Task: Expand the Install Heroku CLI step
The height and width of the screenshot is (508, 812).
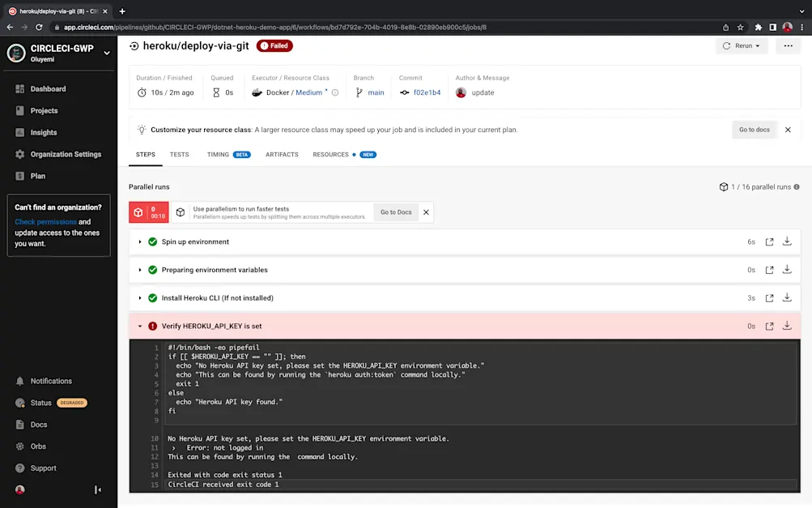Action: 140,298
